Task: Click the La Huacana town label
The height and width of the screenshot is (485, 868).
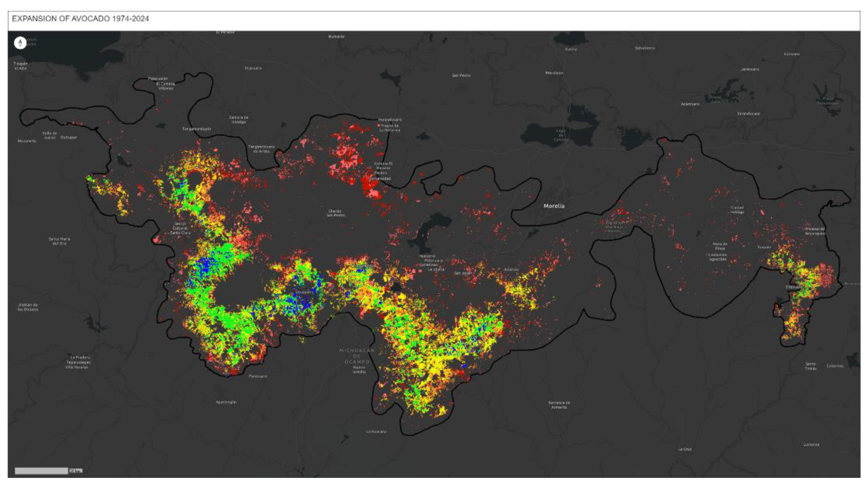Action: pyautogui.click(x=376, y=431)
